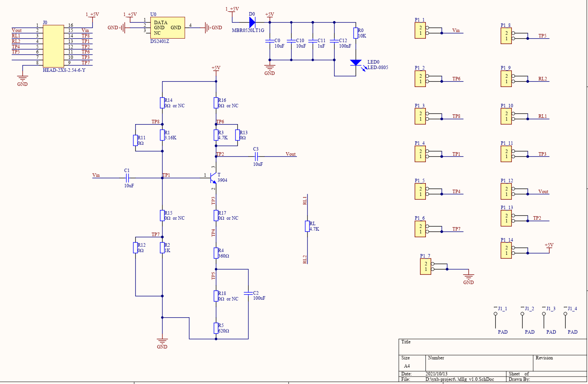The image size is (588, 384).
Task: Click the U0 DS2401Z chip body
Action: click(x=167, y=28)
